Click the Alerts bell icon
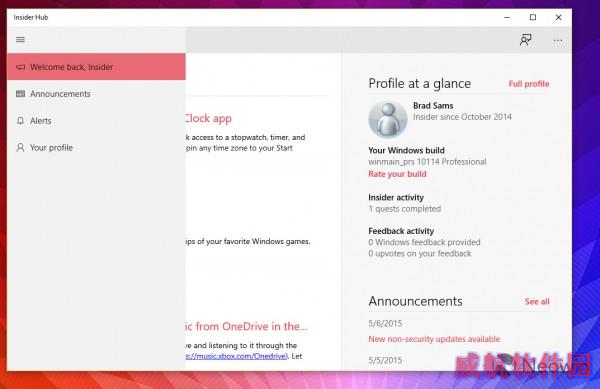This screenshot has width=600, height=389. coord(20,121)
